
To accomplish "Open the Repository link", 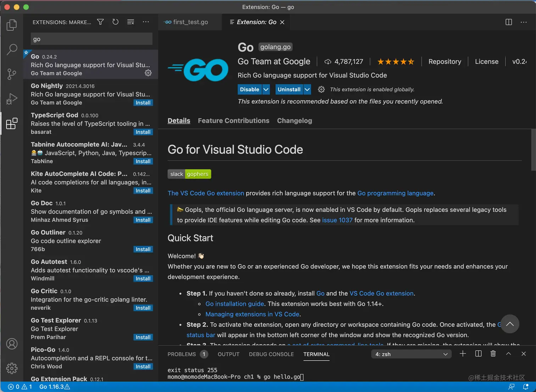I will coord(445,62).
